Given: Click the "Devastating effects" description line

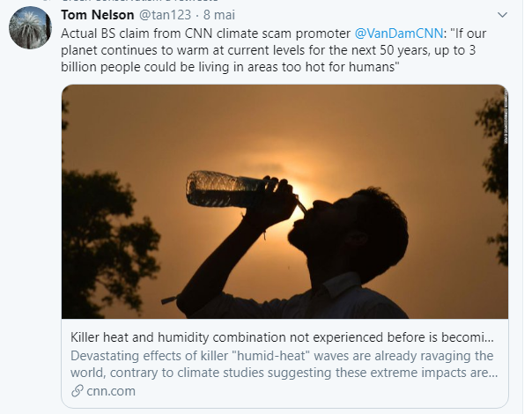Looking at the screenshot, I should pyautogui.click(x=282, y=356).
